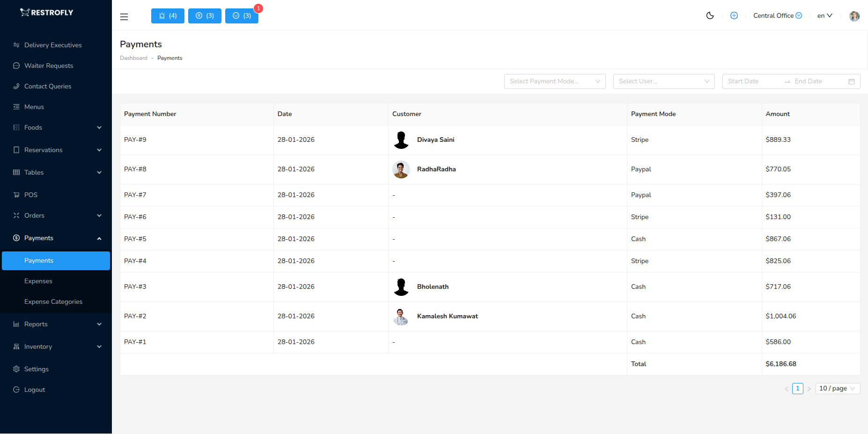Viewport: 868px width, 434px height.
Task: Open the Select Payment Mode dropdown
Action: tap(554, 81)
